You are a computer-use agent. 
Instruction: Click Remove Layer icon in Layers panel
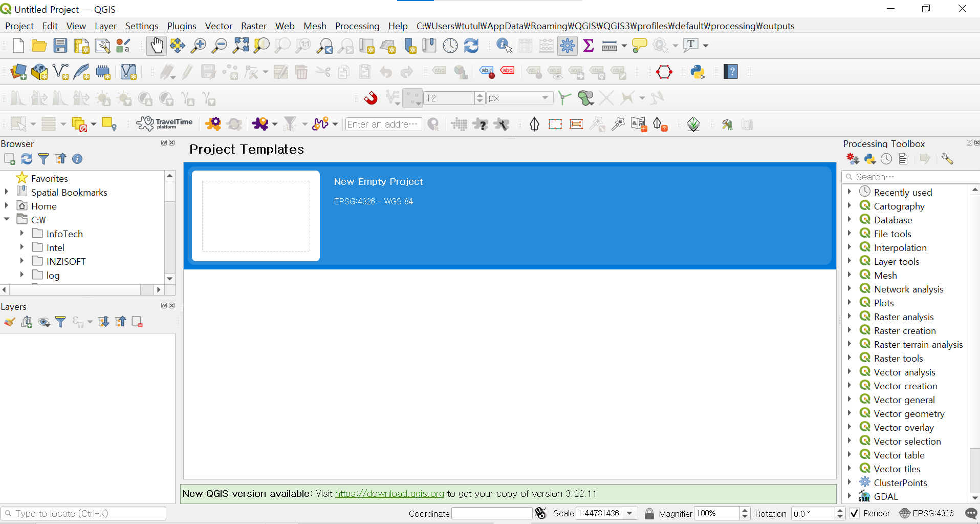pyautogui.click(x=137, y=322)
